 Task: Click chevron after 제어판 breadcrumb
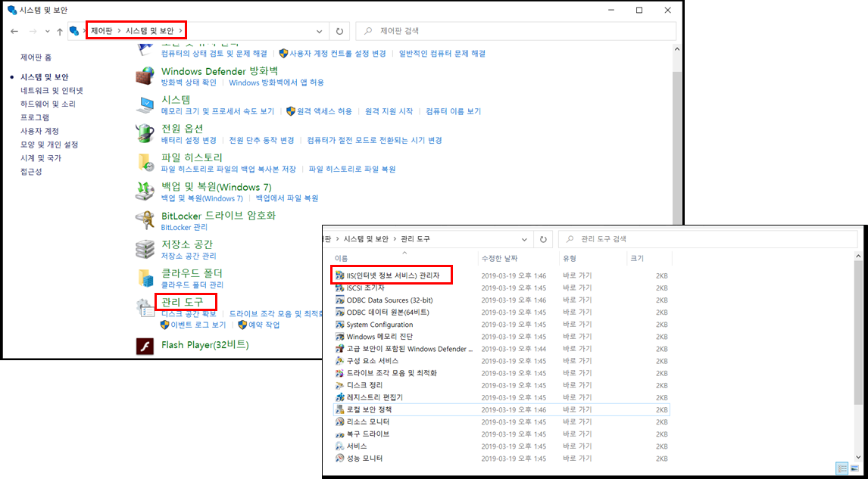pos(119,31)
